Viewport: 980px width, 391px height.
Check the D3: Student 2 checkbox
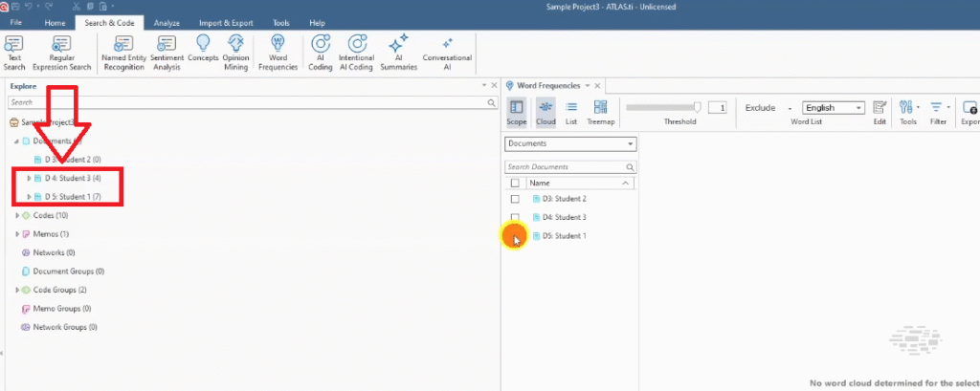[515, 199]
